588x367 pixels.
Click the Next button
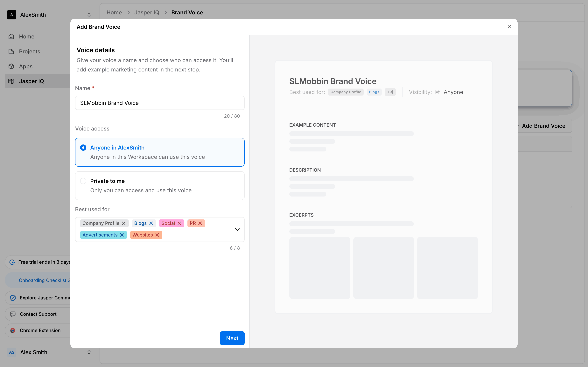click(x=232, y=338)
